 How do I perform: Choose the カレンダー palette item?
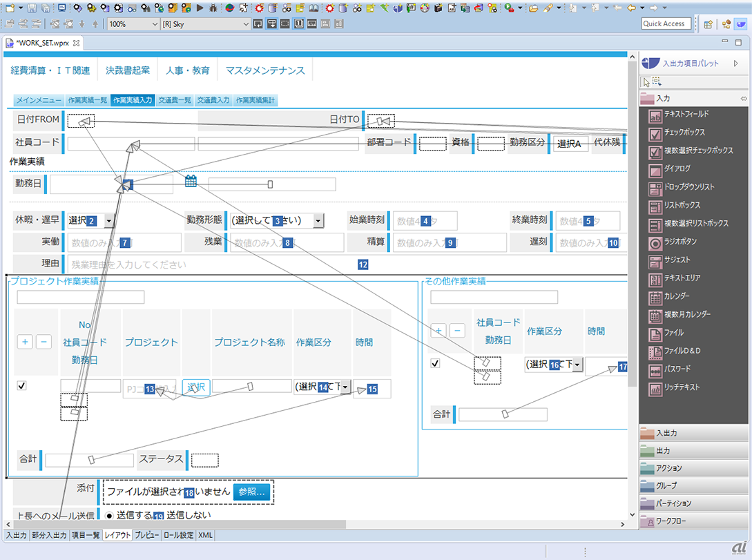pyautogui.click(x=677, y=296)
